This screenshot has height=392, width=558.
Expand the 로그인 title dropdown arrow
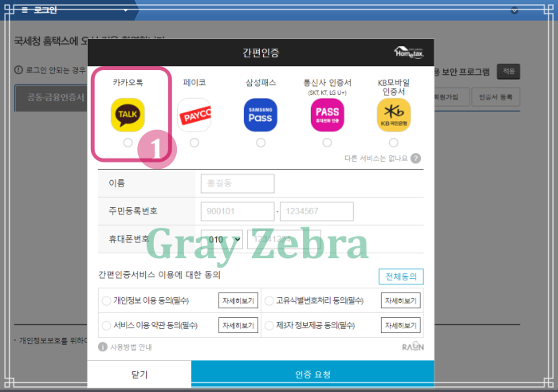point(125,10)
